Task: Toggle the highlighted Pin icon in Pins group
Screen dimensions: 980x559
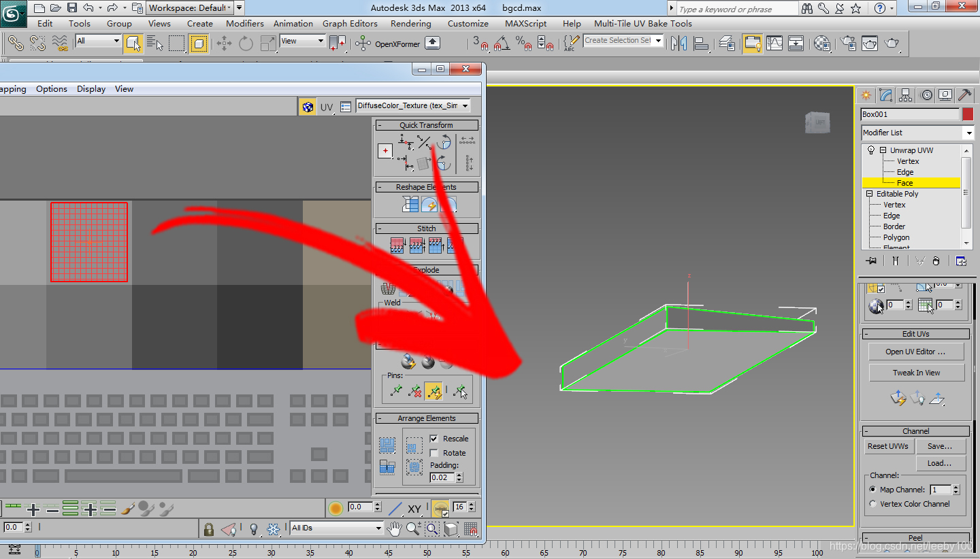Action: tap(434, 391)
